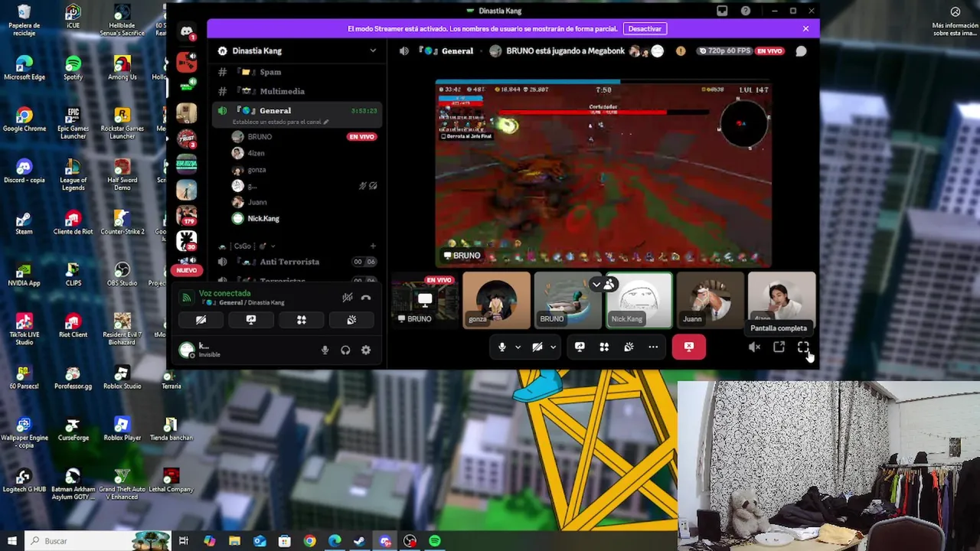980x551 pixels.
Task: Click share screen icon in call control bar
Action: (x=580, y=347)
